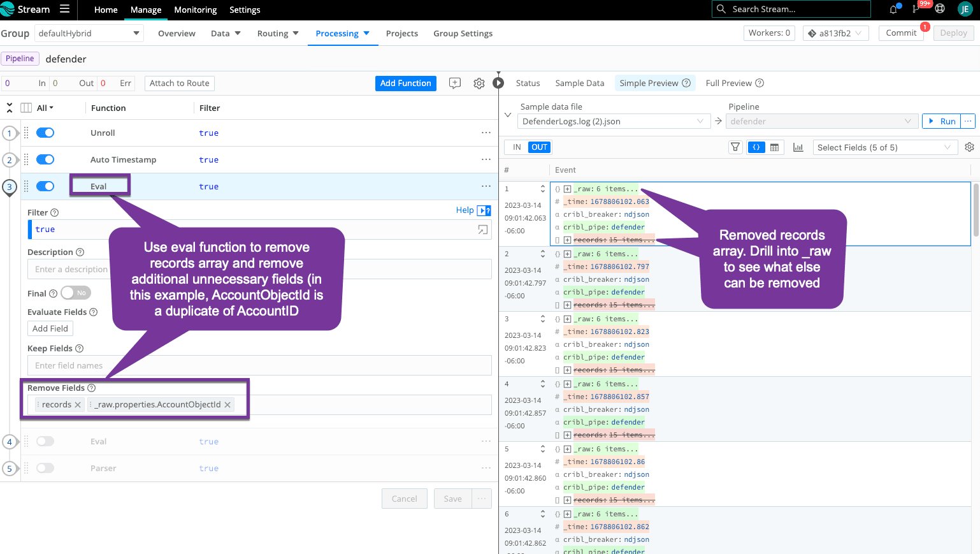Viewport: 980px width, 554px height.
Task: Open the Select Fields dropdown
Action: coord(885,147)
